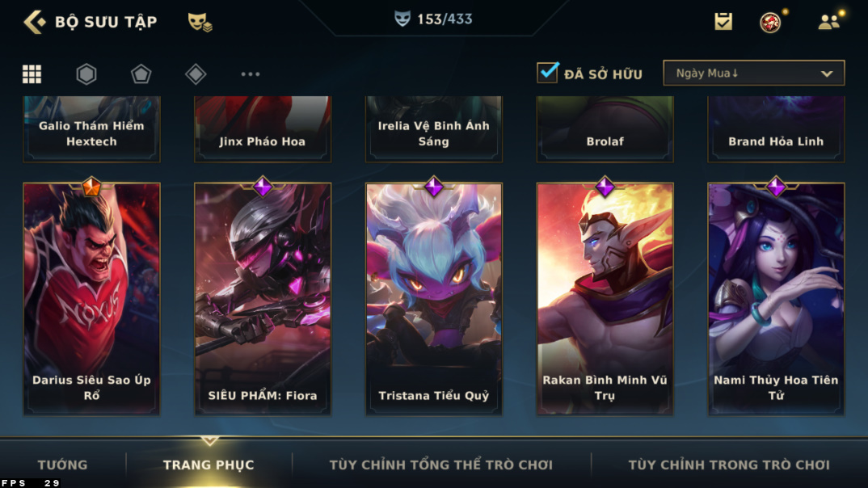Open TÙY CHỈNH TỔNG THỂ TRÒ CHƠI tab
The height and width of the screenshot is (488, 868).
click(441, 465)
